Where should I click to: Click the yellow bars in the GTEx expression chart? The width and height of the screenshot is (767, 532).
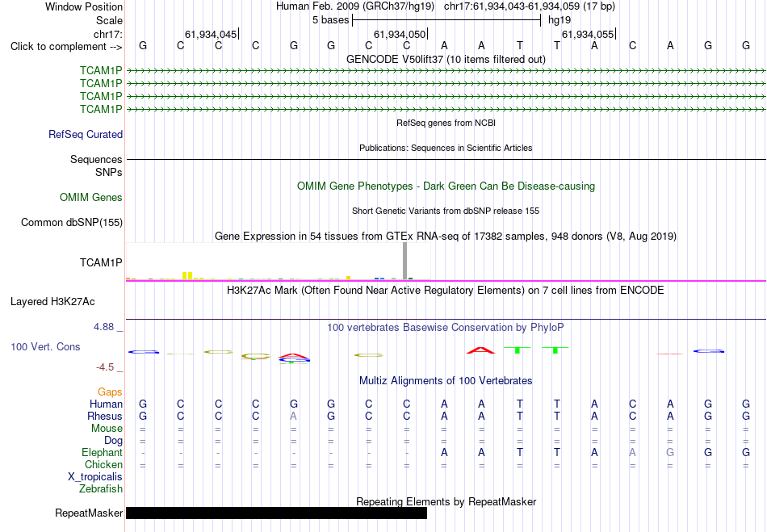tap(187, 276)
